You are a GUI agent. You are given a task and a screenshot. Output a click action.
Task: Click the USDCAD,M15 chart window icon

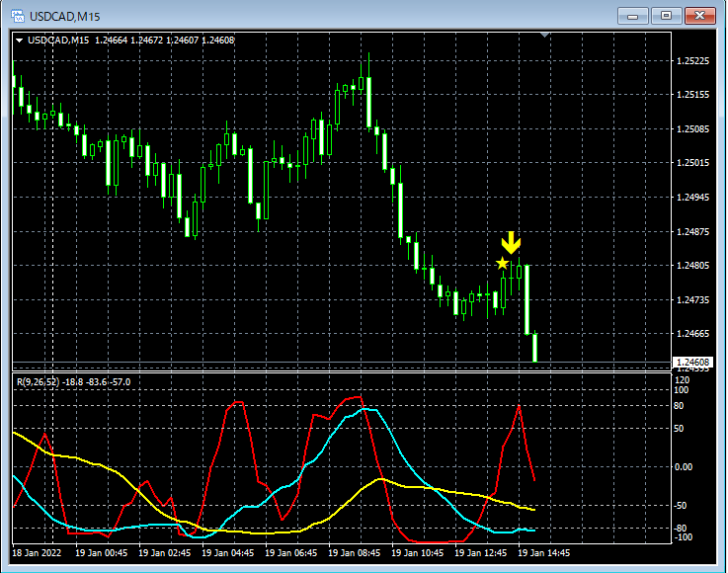tap(18, 16)
